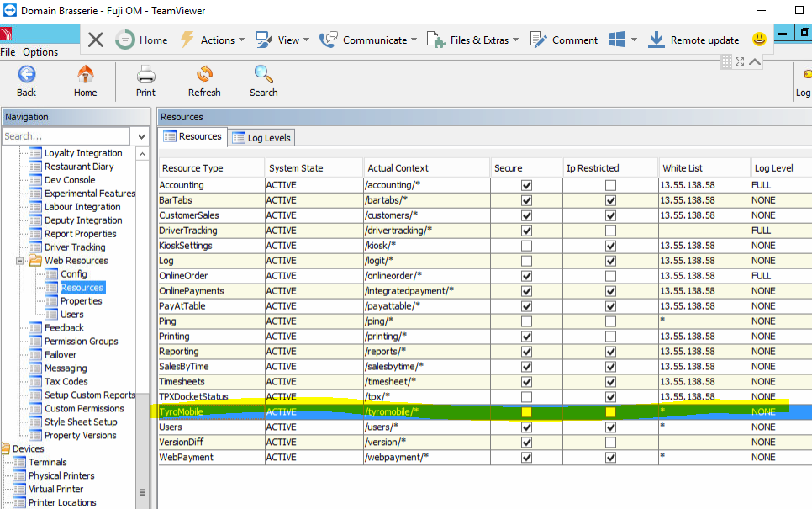This screenshot has width=812, height=509.
Task: Enable the Secure checkbox for KioskSettings
Action: point(525,246)
